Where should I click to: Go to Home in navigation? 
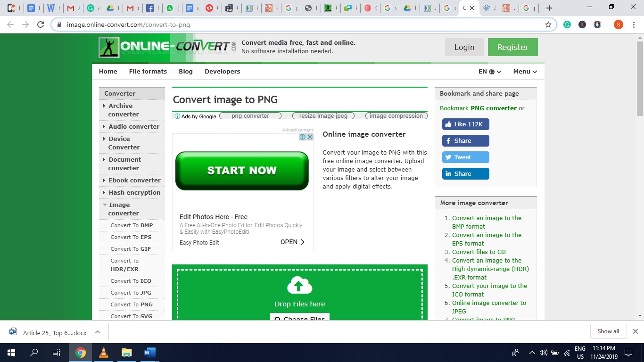108,72
